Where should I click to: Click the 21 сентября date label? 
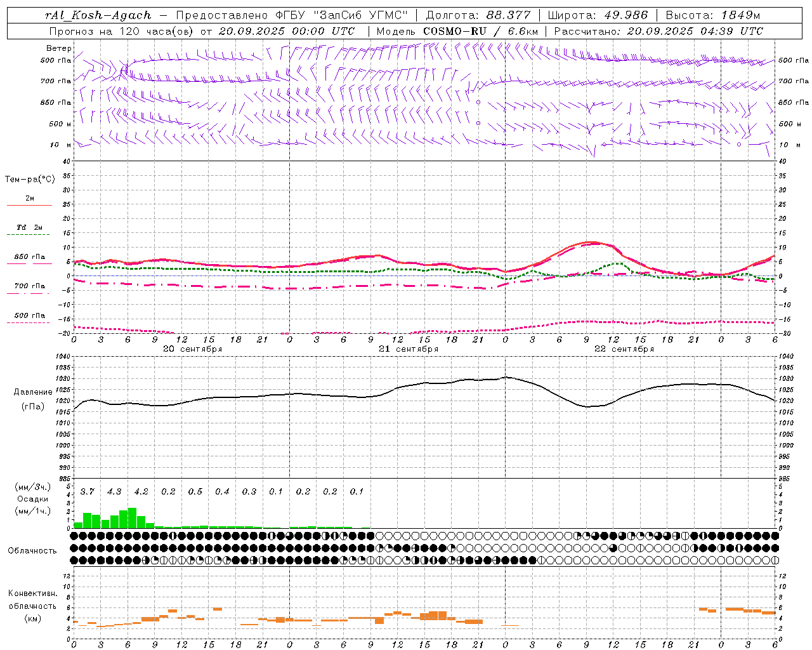click(408, 349)
